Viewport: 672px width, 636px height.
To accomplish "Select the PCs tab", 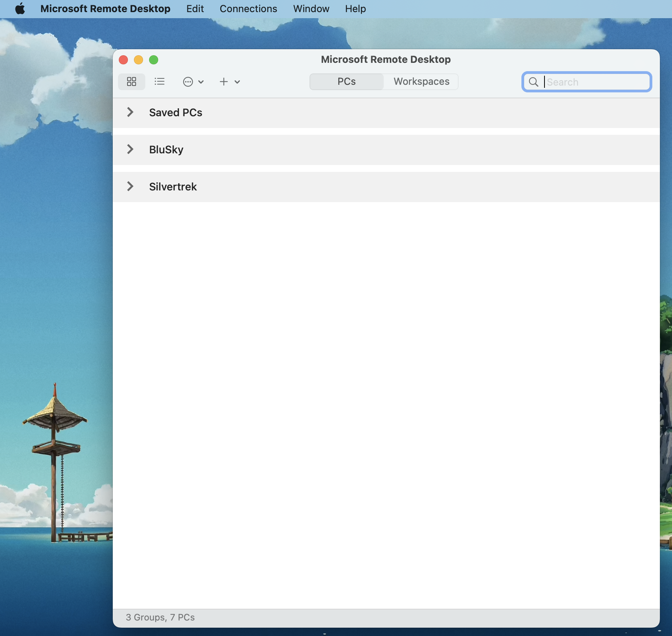I will (x=346, y=81).
